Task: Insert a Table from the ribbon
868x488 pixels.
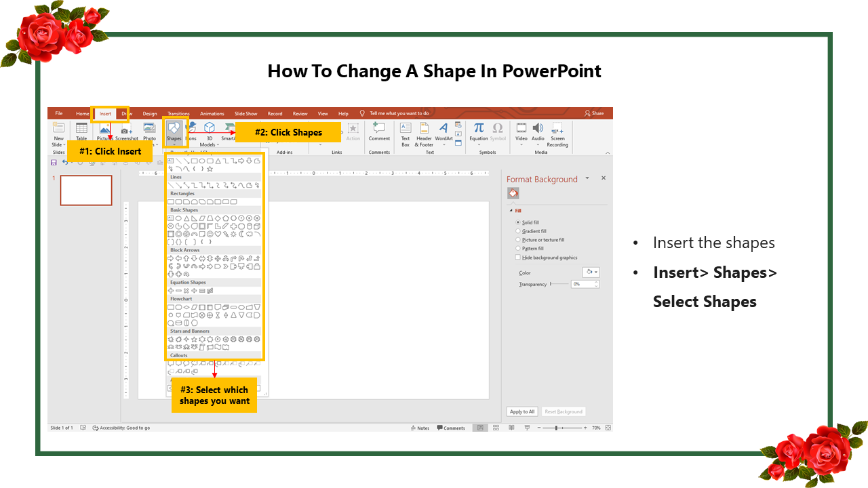Action: [x=81, y=131]
